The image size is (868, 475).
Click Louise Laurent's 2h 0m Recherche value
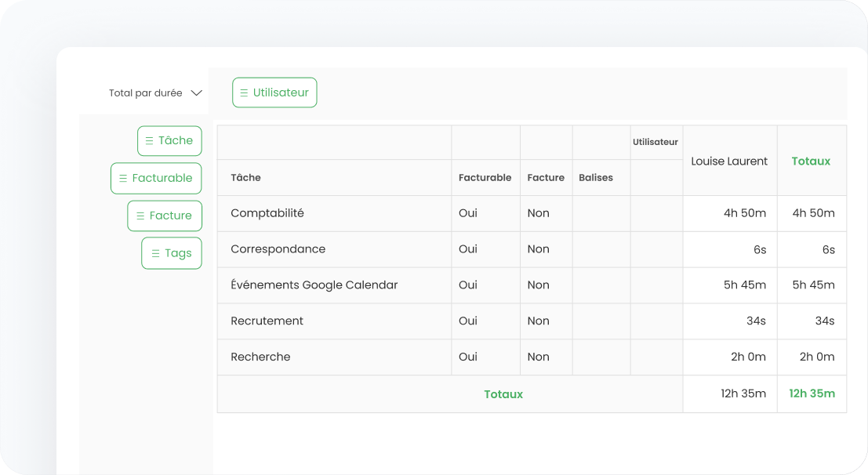pyautogui.click(x=748, y=357)
